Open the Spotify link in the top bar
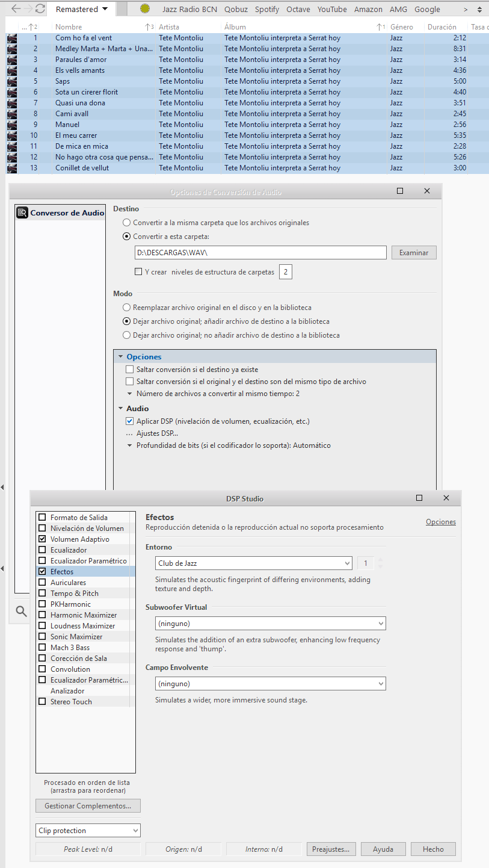 coord(266,9)
